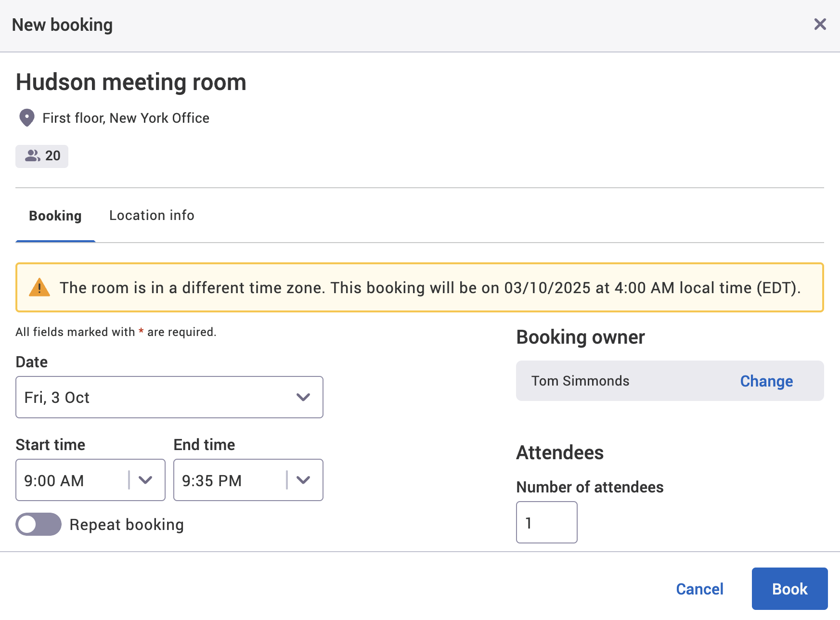This screenshot has height=620, width=840.
Task: Toggle Repeat booking off position
Action: pyautogui.click(x=39, y=524)
